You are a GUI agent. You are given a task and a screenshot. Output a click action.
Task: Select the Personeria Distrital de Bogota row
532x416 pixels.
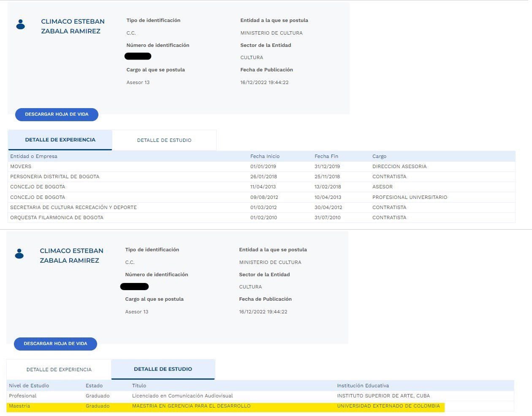click(x=54, y=177)
